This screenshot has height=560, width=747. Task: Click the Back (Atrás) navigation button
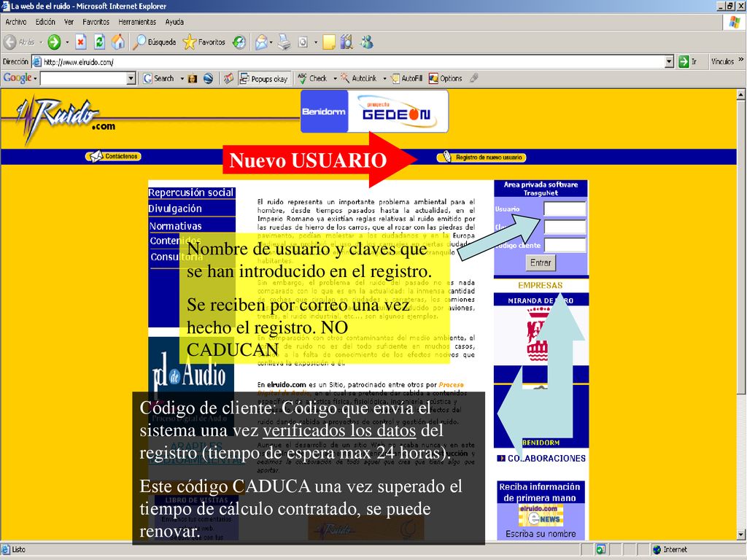click(19, 42)
